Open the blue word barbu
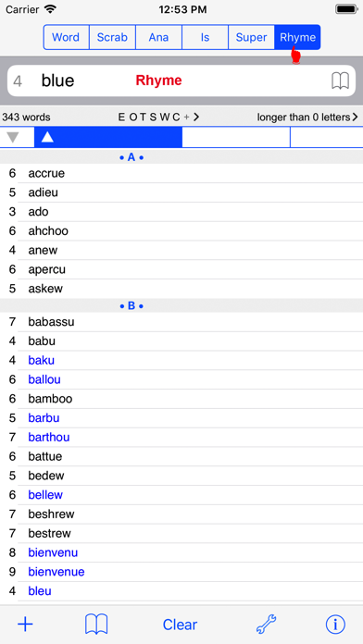Screen dimensions: 363x644 44,418
